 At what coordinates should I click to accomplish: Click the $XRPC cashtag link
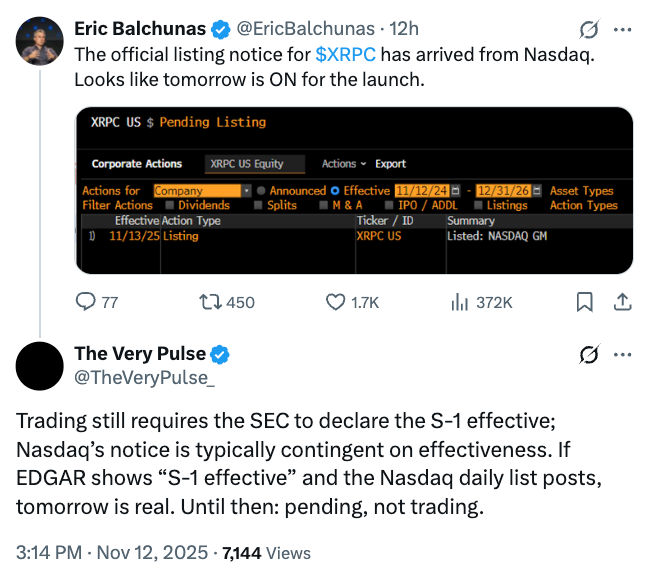tap(345, 54)
